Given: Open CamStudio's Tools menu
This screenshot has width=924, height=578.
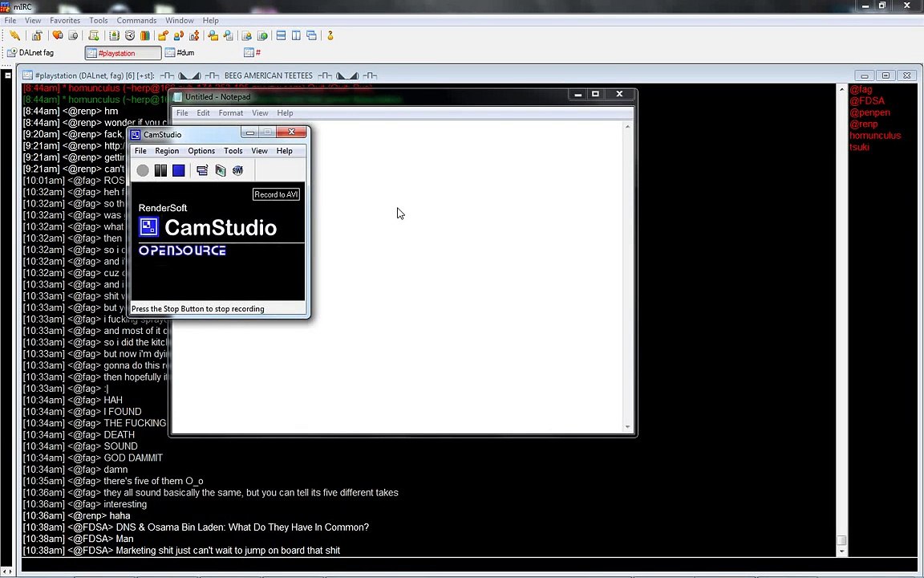Looking at the screenshot, I should tap(233, 151).
